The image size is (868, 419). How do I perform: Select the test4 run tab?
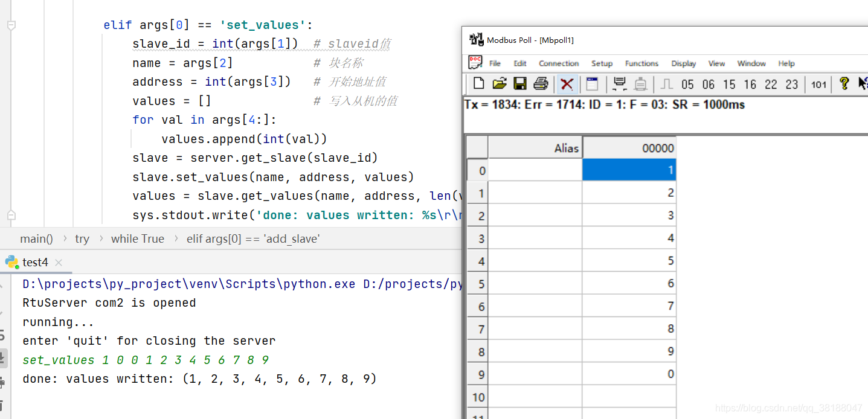[x=35, y=262]
